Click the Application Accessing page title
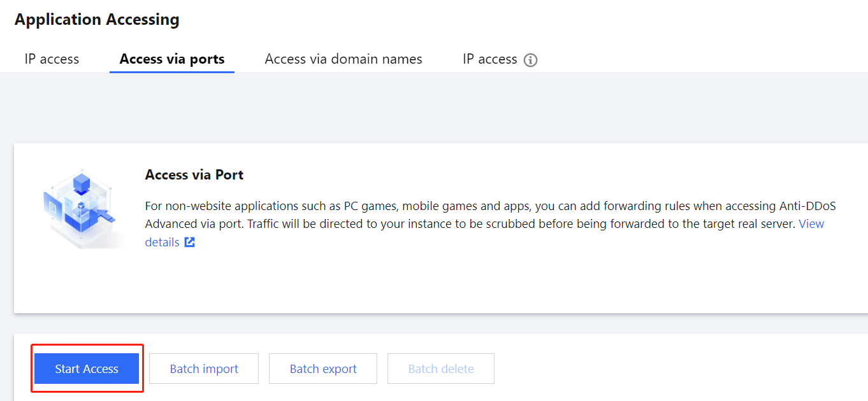 (x=97, y=20)
